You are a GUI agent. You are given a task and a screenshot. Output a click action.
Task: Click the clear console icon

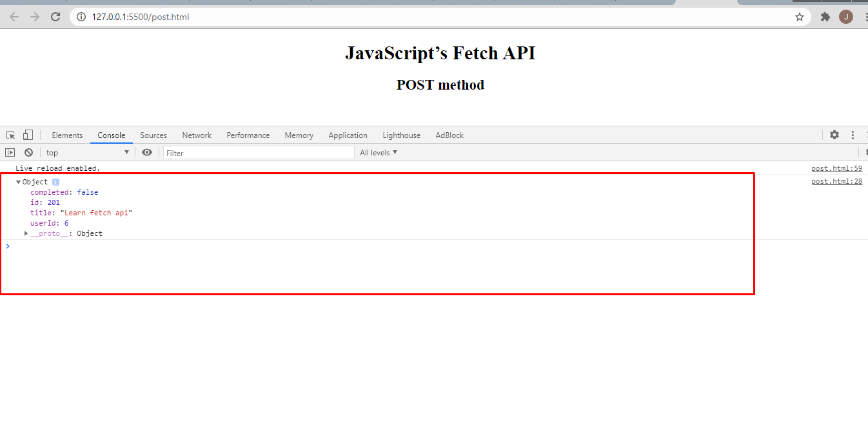pyautogui.click(x=28, y=152)
